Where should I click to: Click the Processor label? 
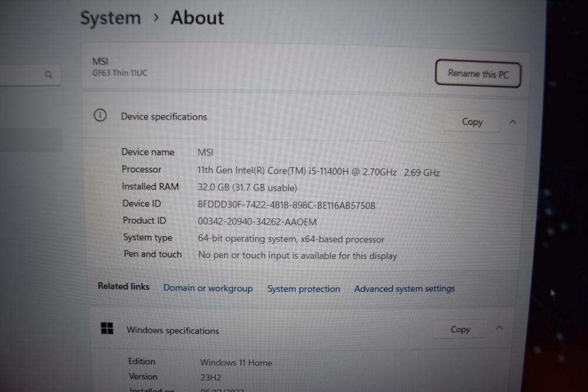(x=141, y=169)
